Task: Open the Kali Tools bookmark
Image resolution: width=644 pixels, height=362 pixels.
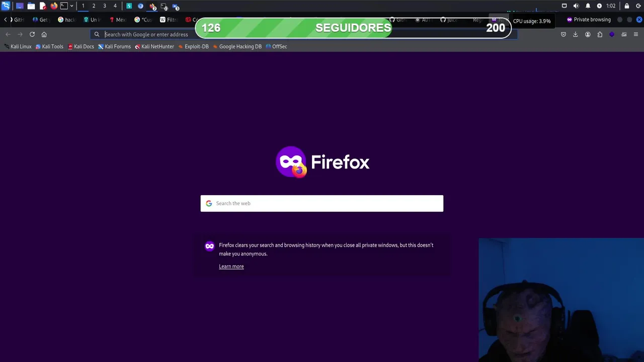Action: pyautogui.click(x=49, y=46)
